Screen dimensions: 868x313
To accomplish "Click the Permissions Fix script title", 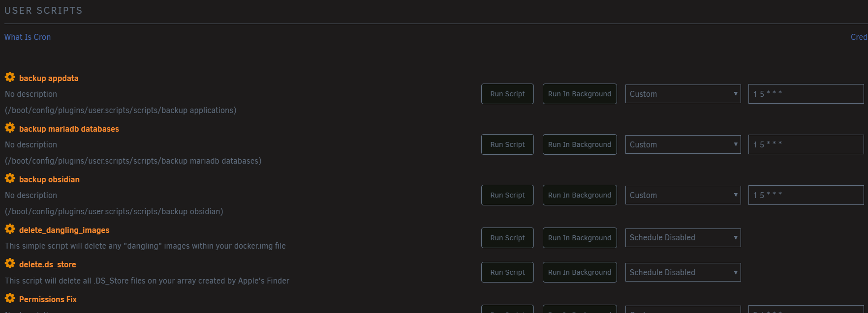I will pos(48,299).
